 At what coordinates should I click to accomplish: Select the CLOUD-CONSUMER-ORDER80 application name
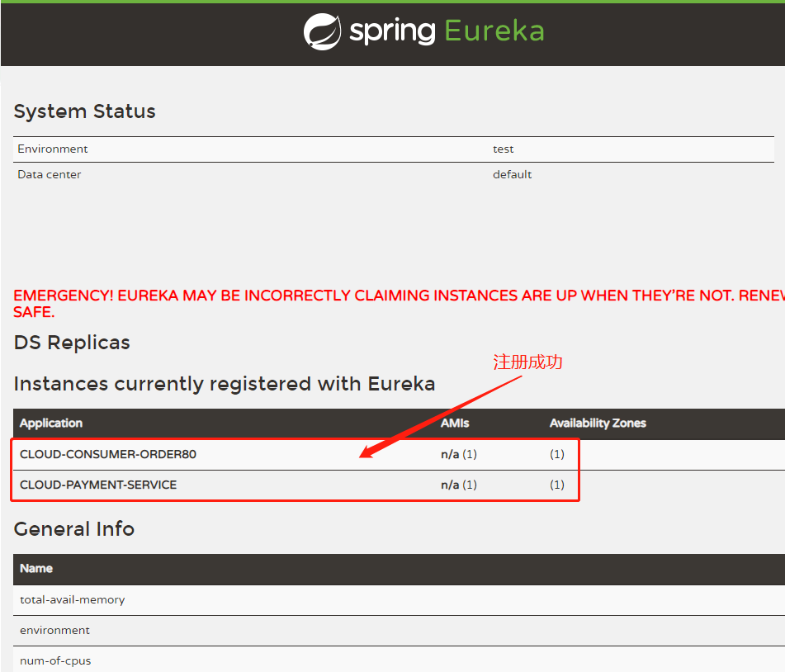(x=108, y=454)
